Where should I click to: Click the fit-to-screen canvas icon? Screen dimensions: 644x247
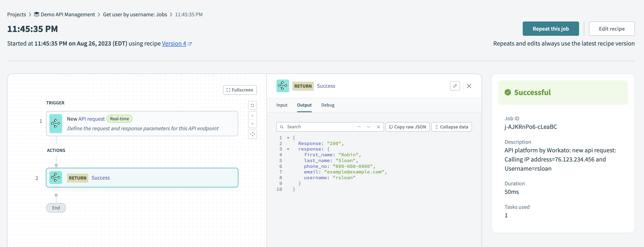tap(252, 134)
